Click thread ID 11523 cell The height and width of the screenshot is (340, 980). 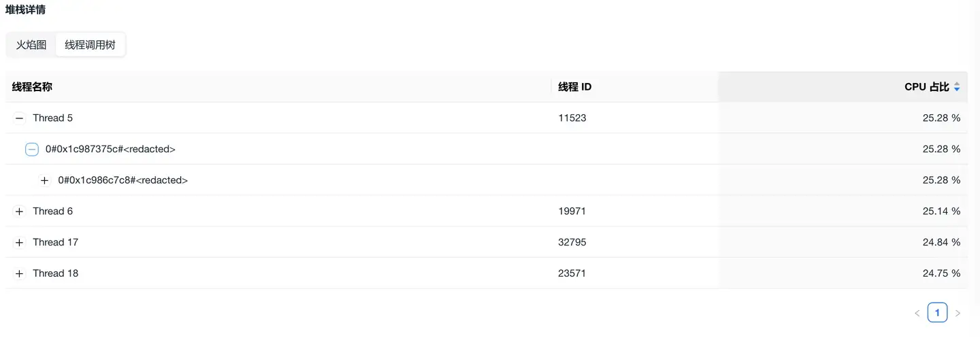[572, 118]
